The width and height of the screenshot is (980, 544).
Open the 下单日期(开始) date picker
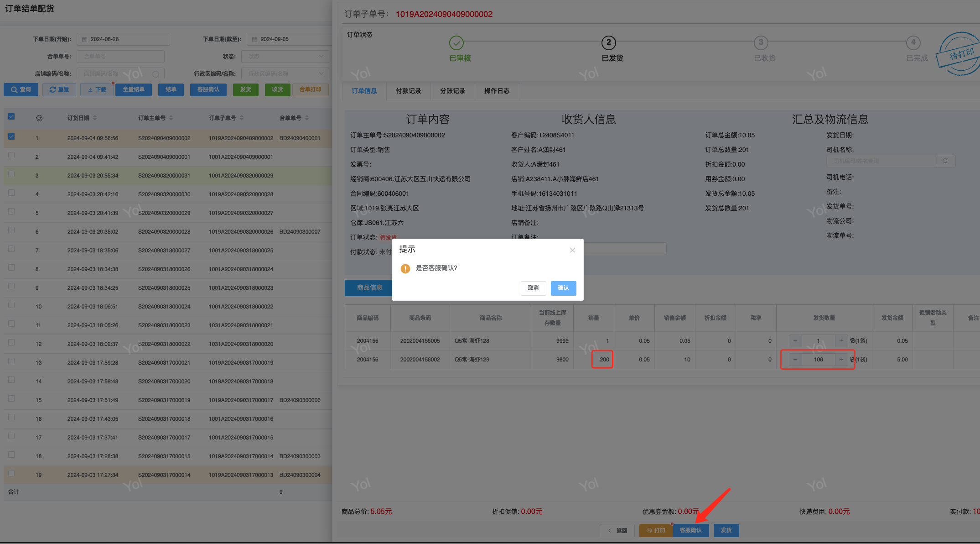123,39
